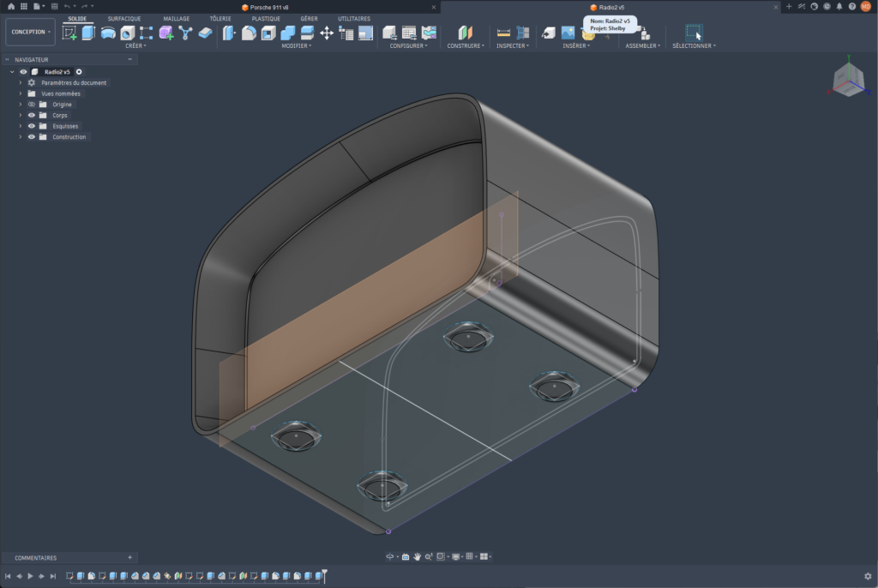878x588 pixels.
Task: Activate Radio2 v5 component radio button
Action: click(x=79, y=72)
